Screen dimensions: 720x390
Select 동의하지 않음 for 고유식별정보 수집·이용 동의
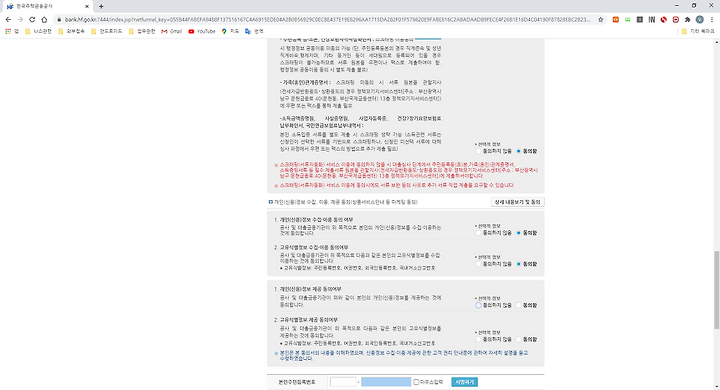point(478,264)
